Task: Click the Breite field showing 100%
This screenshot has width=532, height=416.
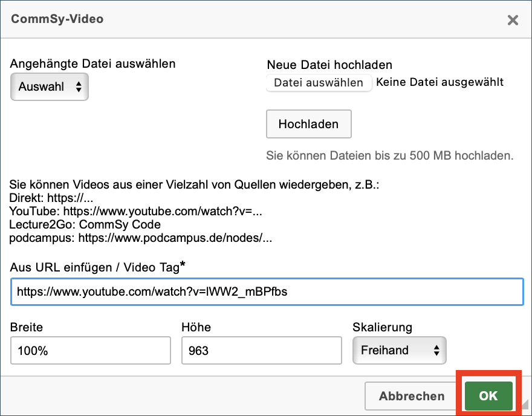Action: 91,351
